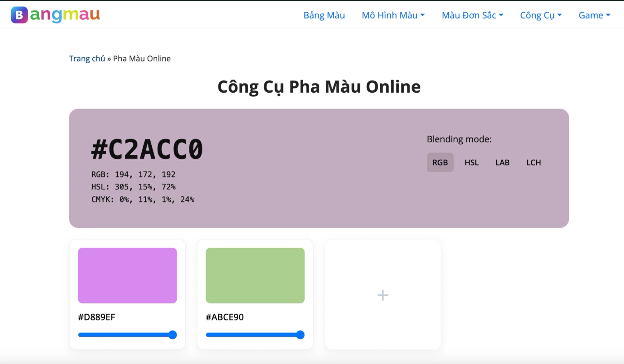The height and width of the screenshot is (364, 624).
Task: Click the Pha Màu Online breadcrumb item
Action: (x=142, y=58)
